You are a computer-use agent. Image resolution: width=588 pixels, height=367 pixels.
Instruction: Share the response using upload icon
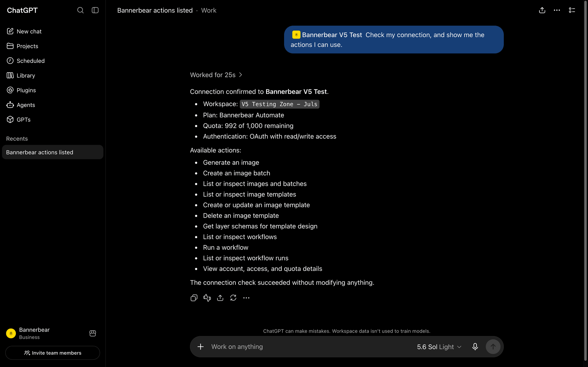coord(220,298)
